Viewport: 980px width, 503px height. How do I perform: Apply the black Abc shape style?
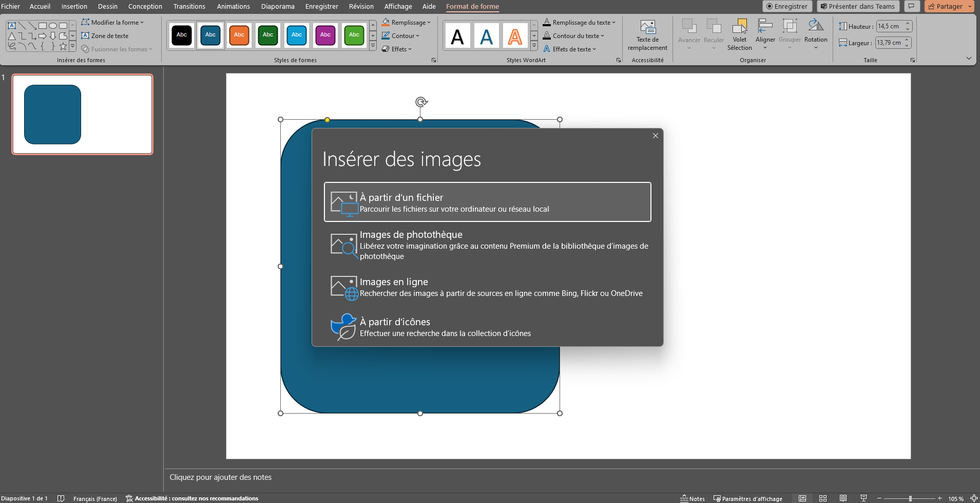182,35
